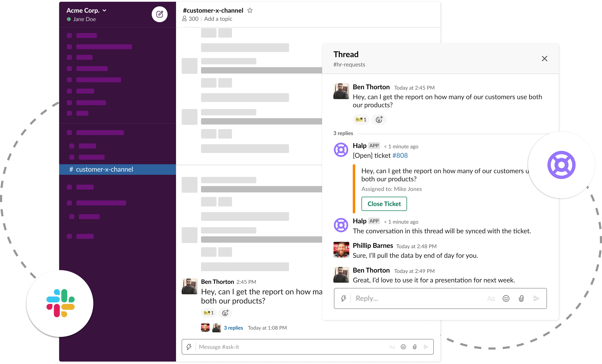Viewport: 602px width, 364px height.
Task: Click Phillip's replier avatar beside 3 replies
Action: click(205, 328)
